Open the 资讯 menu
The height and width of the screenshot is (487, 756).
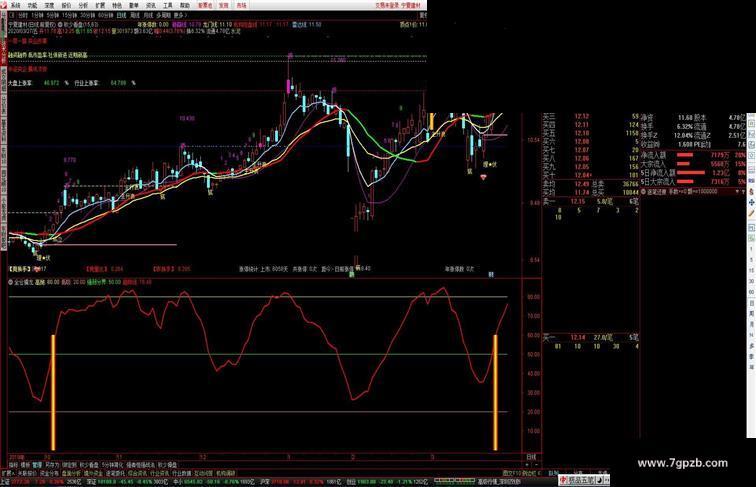(x=150, y=6)
